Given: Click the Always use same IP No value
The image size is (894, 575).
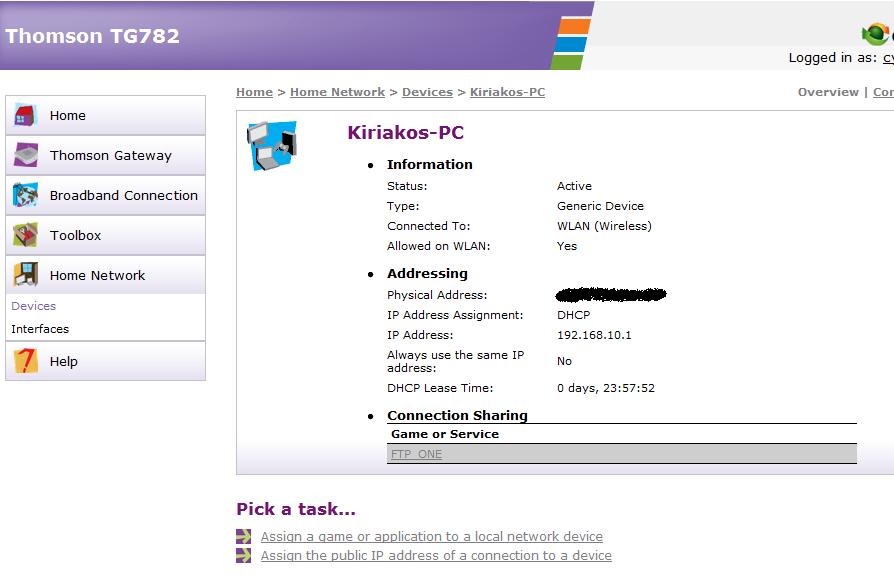Looking at the screenshot, I should pos(564,361).
